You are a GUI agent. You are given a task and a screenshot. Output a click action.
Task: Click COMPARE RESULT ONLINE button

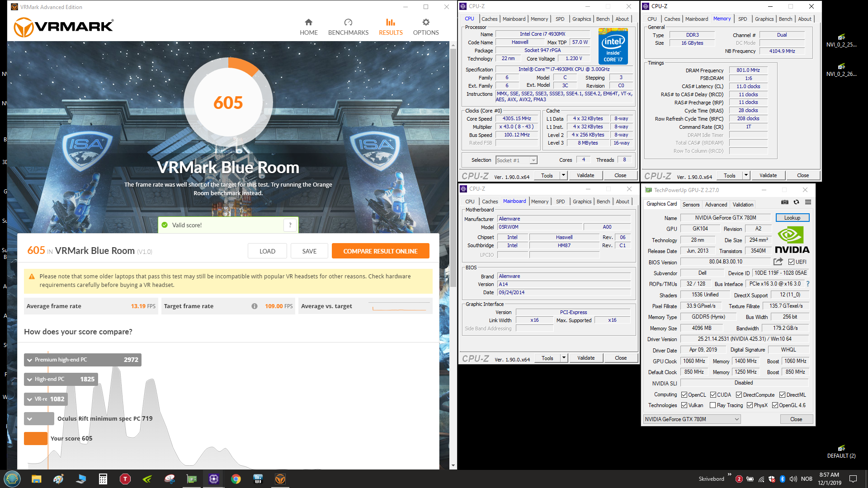coord(380,251)
